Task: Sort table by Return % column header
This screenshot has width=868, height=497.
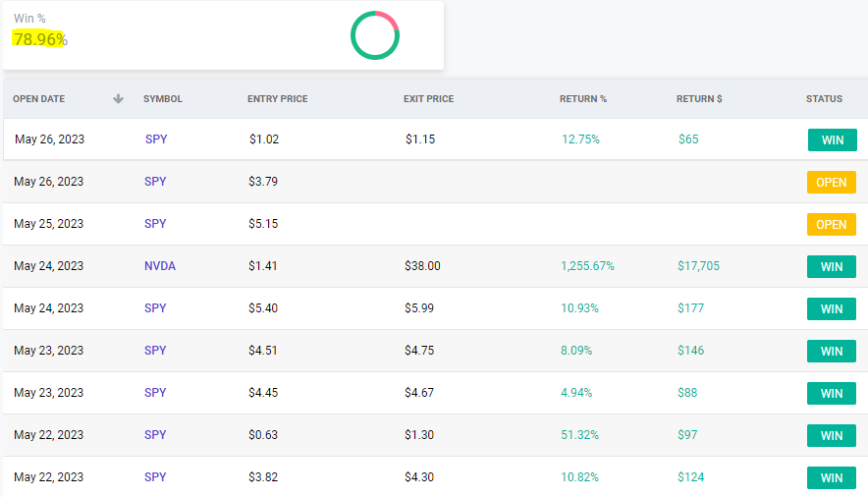Action: [583, 99]
